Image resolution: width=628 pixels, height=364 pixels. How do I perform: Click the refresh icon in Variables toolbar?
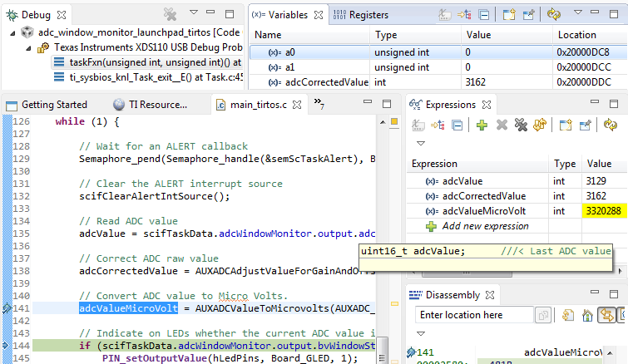[554, 14]
